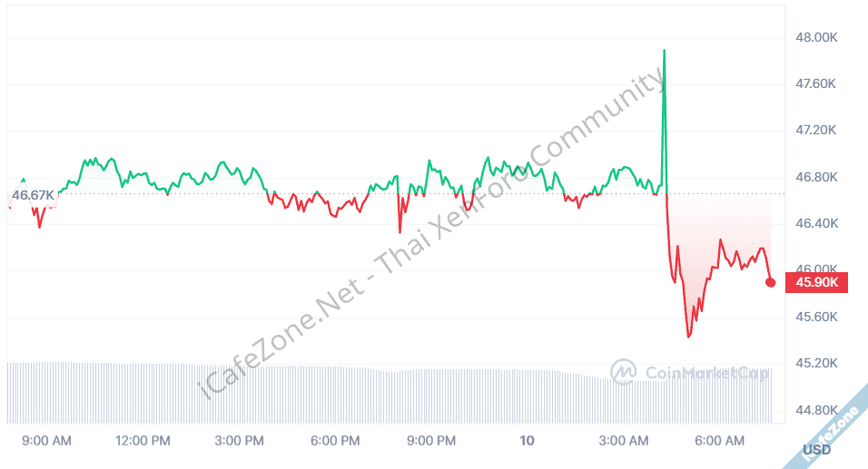
Task: Click the USD currency label
Action: 817,450
